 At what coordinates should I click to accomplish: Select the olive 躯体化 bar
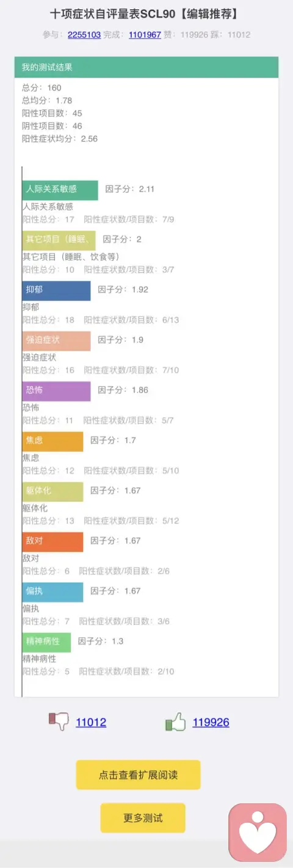click(x=52, y=491)
